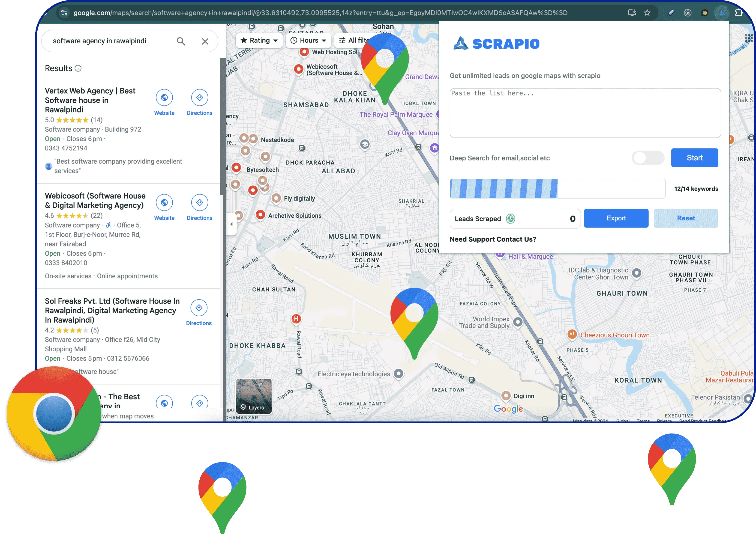Open All filters in Maps

click(354, 41)
